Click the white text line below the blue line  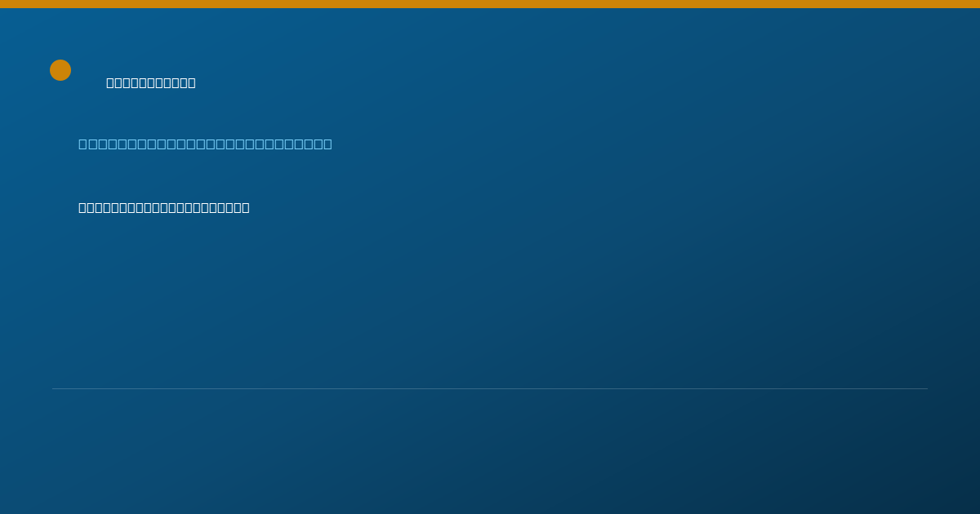(x=164, y=208)
